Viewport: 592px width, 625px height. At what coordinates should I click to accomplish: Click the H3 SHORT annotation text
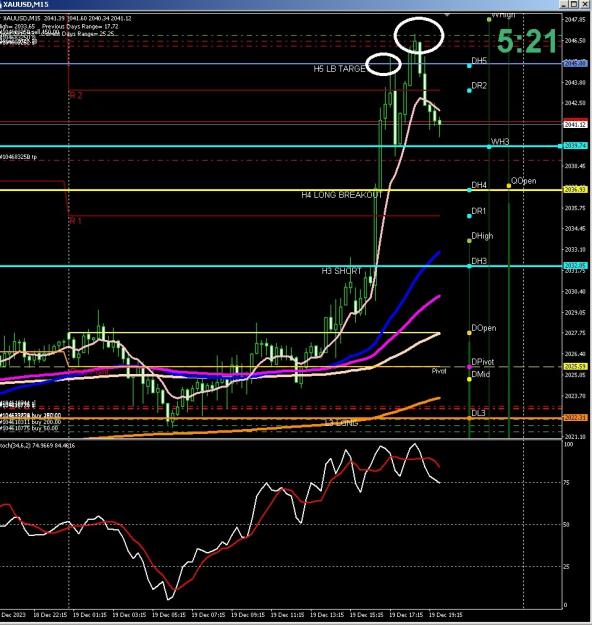[x=341, y=271]
